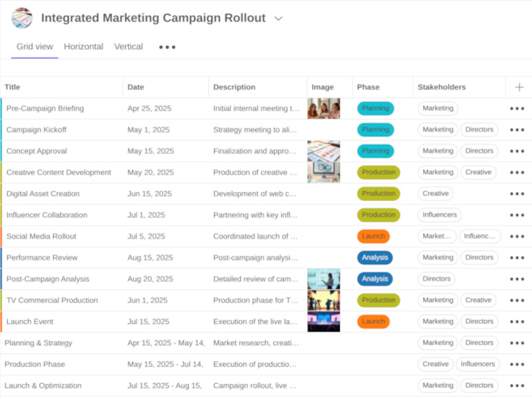The height and width of the screenshot is (399, 532).
Task: Open row options for Digital Asset Creation
Action: pyautogui.click(x=517, y=194)
